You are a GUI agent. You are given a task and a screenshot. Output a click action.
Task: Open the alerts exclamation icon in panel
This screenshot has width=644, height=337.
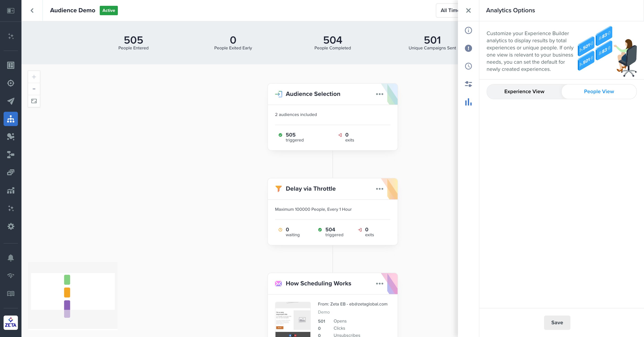[468, 48]
